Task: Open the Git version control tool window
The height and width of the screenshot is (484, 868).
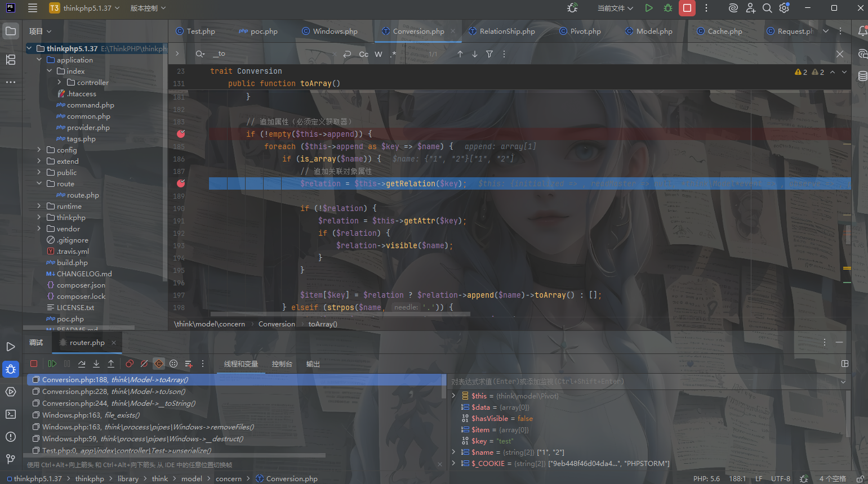Action: [11, 459]
